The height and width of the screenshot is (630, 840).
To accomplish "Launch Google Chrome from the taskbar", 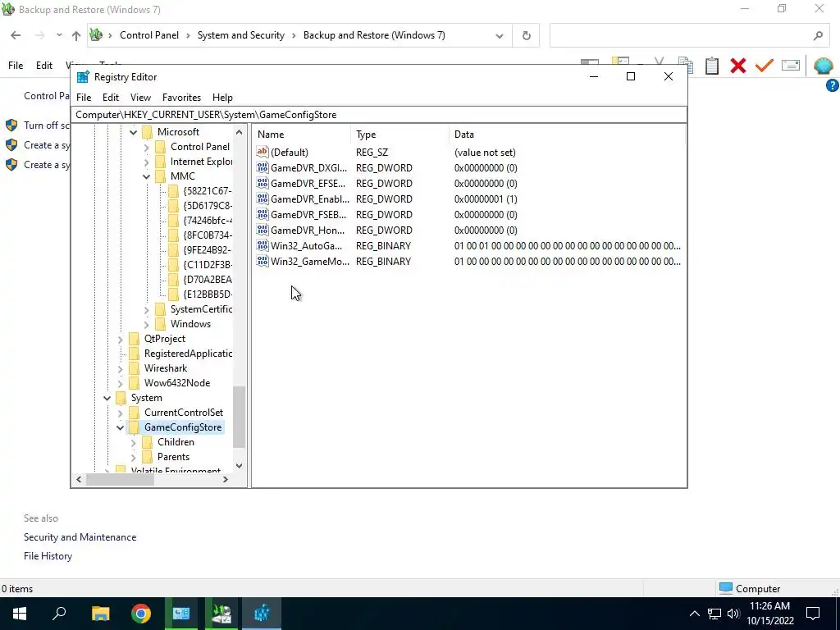I will [x=141, y=614].
